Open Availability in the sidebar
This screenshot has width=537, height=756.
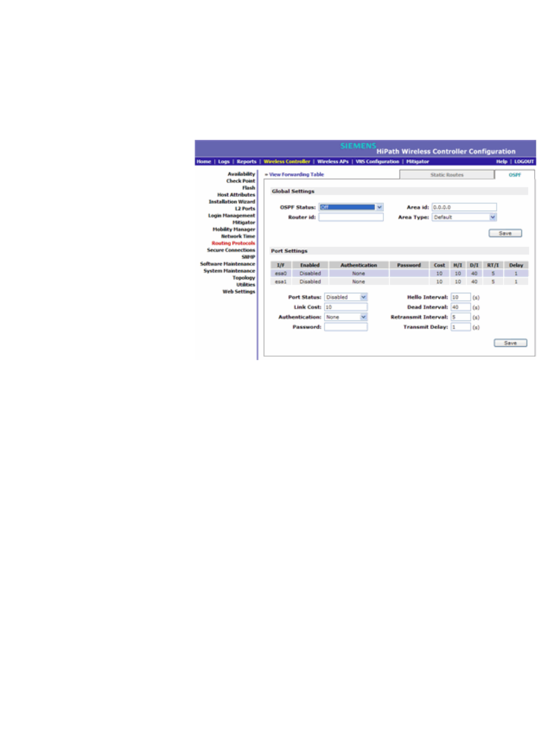tap(241, 174)
